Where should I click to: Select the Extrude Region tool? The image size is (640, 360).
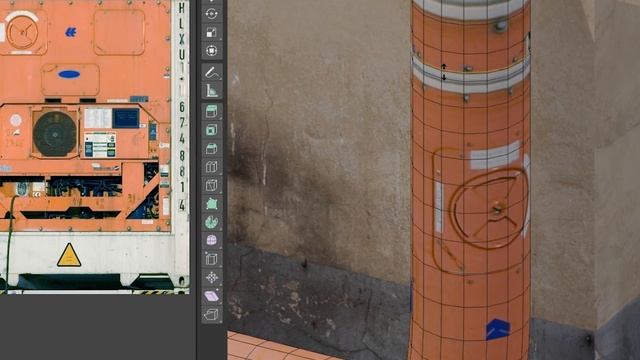211,111
